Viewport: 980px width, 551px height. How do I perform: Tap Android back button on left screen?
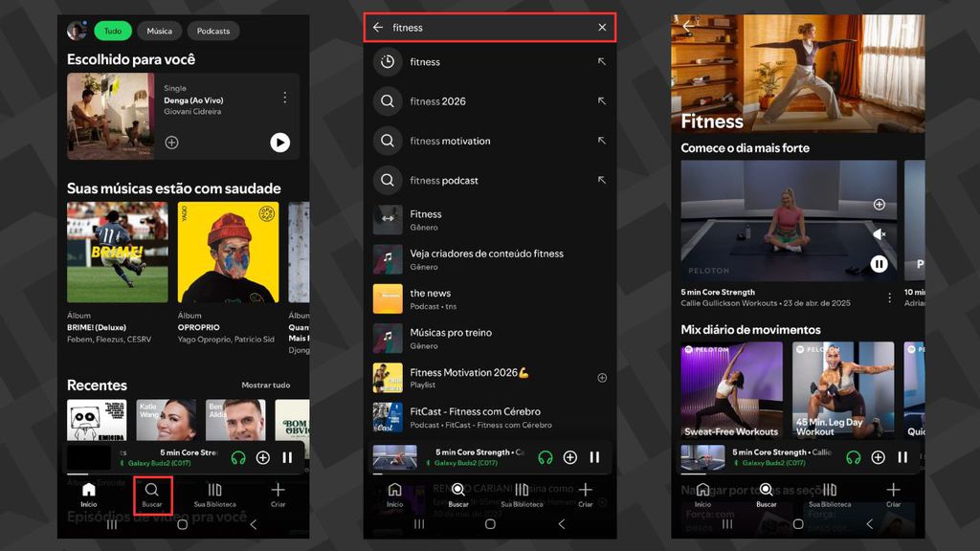(253, 524)
